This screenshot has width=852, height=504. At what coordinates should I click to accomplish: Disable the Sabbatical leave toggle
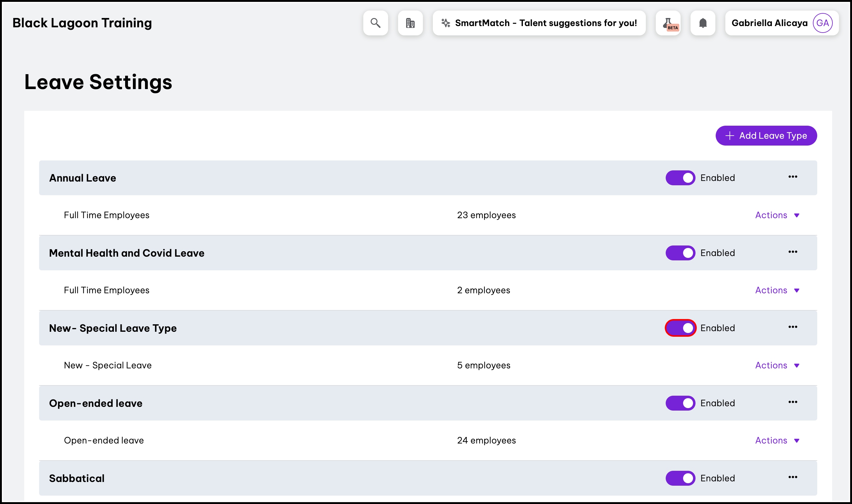point(680,478)
